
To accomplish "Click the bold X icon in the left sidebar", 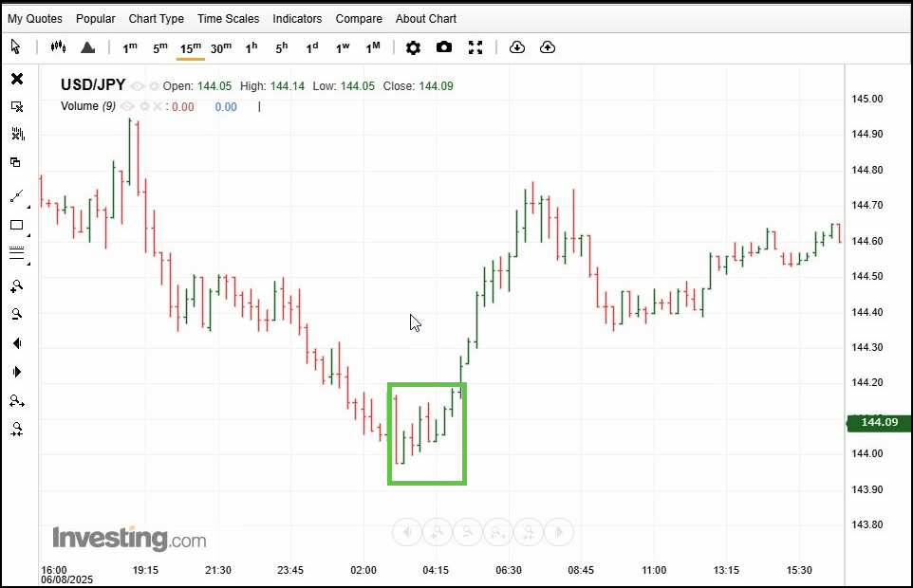I will pos(17,79).
